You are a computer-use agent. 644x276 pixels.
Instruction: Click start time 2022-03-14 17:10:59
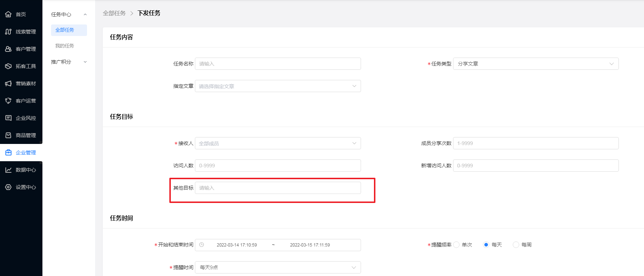[x=237, y=245]
